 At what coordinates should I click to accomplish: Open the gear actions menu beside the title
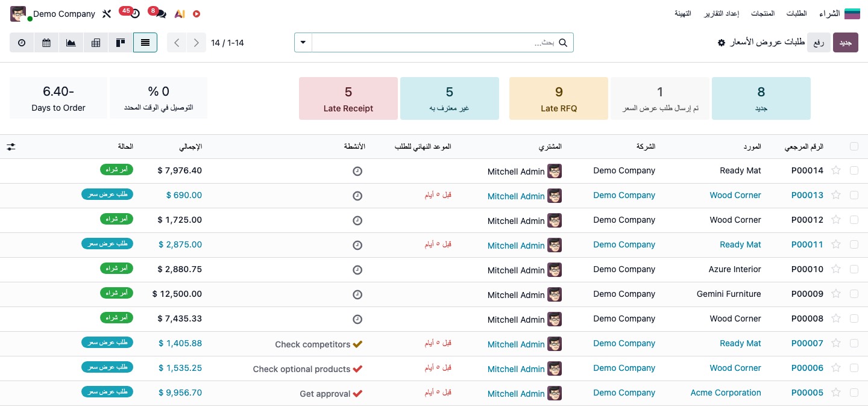[x=722, y=43]
